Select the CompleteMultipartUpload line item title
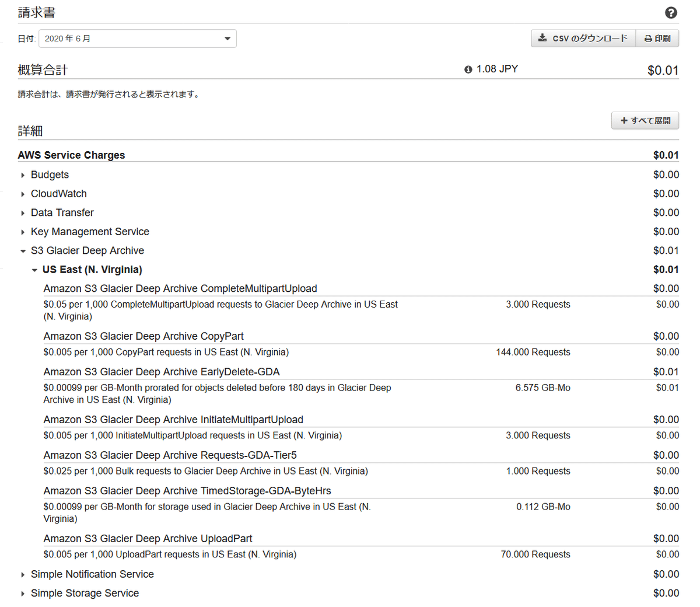The width and height of the screenshot is (700, 607). [180, 288]
